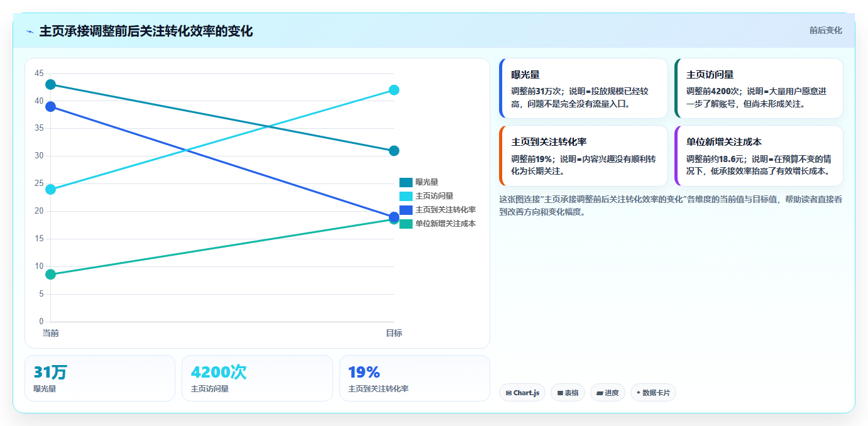Click 主页访问量 data point at 目标 (42)

pos(394,90)
